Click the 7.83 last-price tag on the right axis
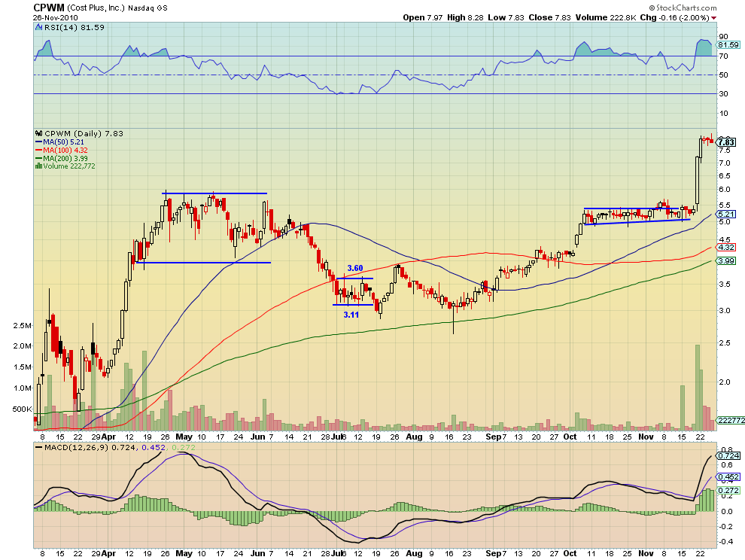 click(x=727, y=142)
